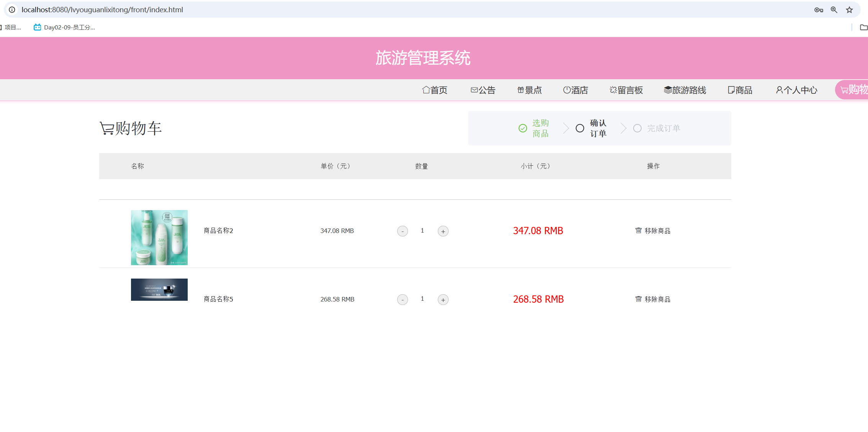
Task: Open the saved passwords key icon
Action: click(819, 10)
